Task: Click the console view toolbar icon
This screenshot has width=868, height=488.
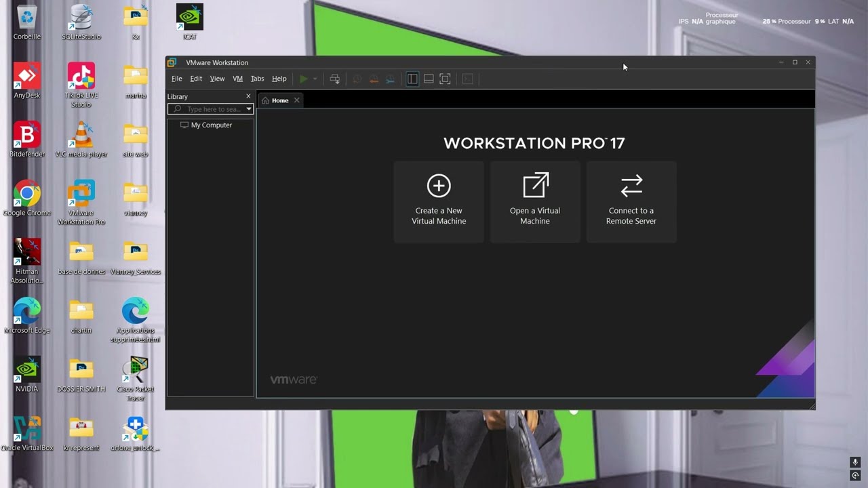Action: tap(467, 79)
